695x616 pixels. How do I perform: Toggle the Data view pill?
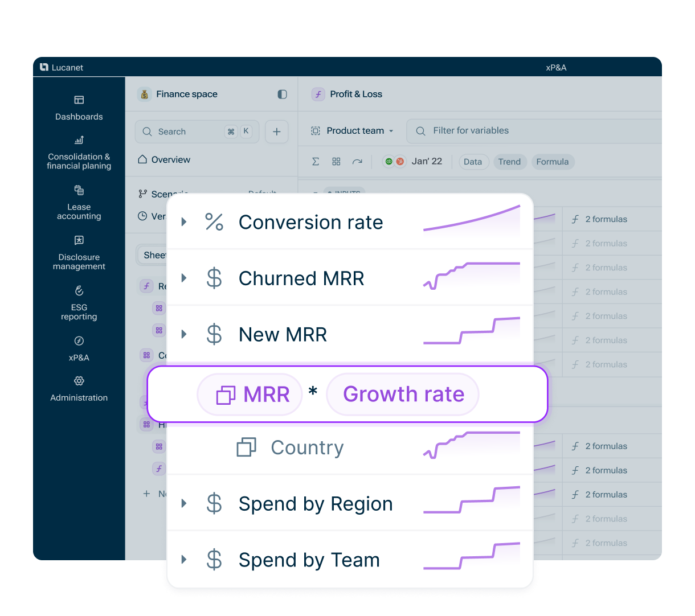click(472, 162)
